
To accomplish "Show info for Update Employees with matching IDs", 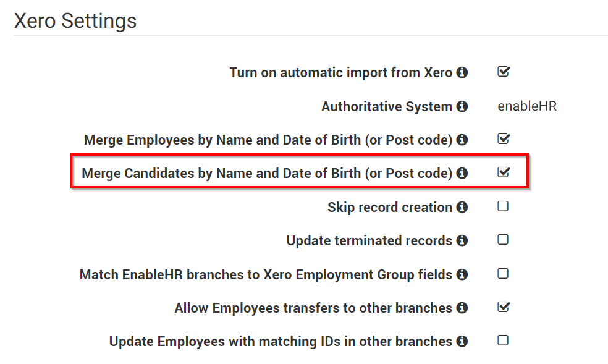I will (462, 341).
